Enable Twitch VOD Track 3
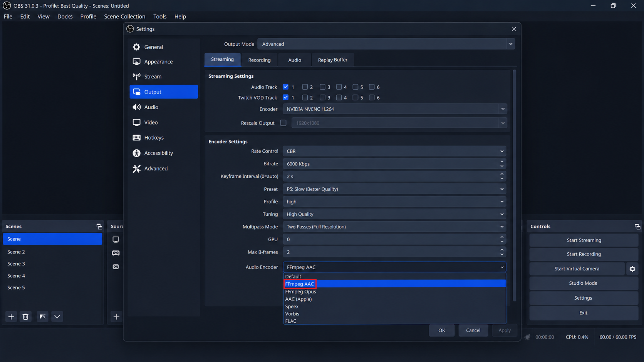 tap(322, 97)
